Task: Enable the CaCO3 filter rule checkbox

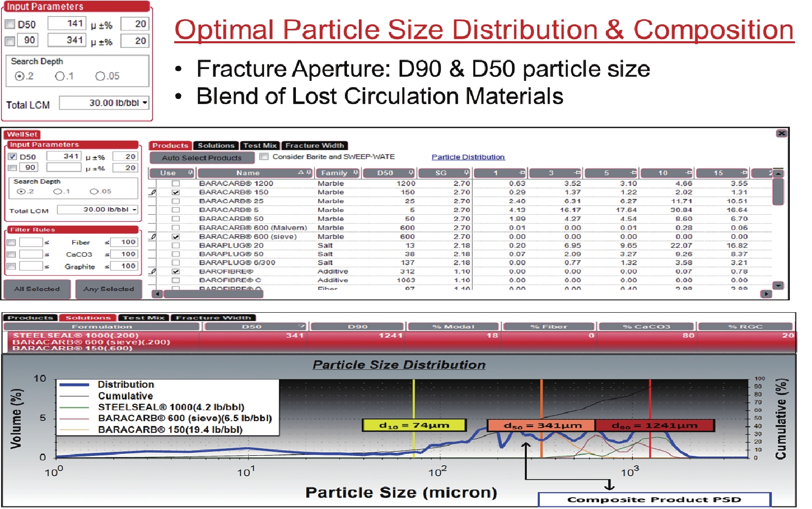Action: pos(11,254)
